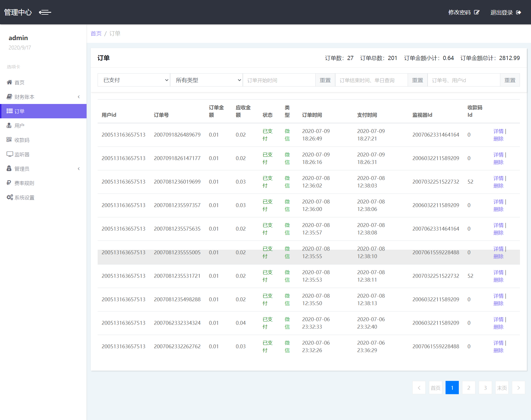Open the 所有类型 type dropdown
The width and height of the screenshot is (531, 420).
click(x=206, y=80)
